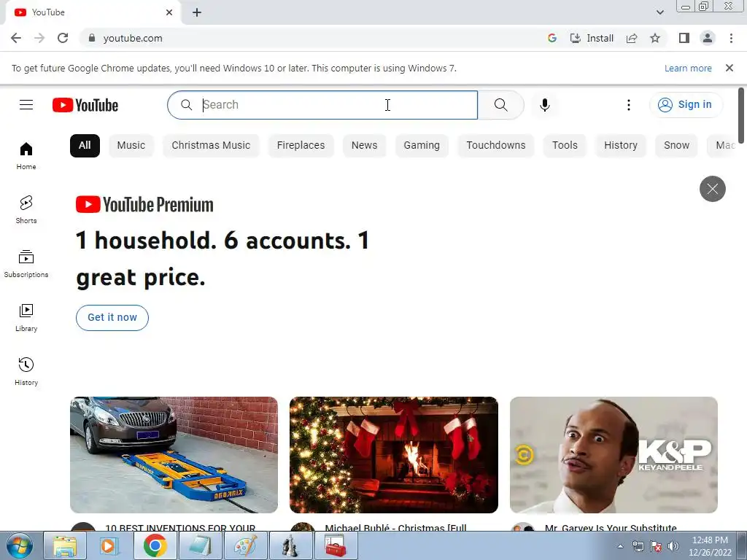Open a new browser tab
The width and height of the screenshot is (747, 560).
[x=197, y=13]
